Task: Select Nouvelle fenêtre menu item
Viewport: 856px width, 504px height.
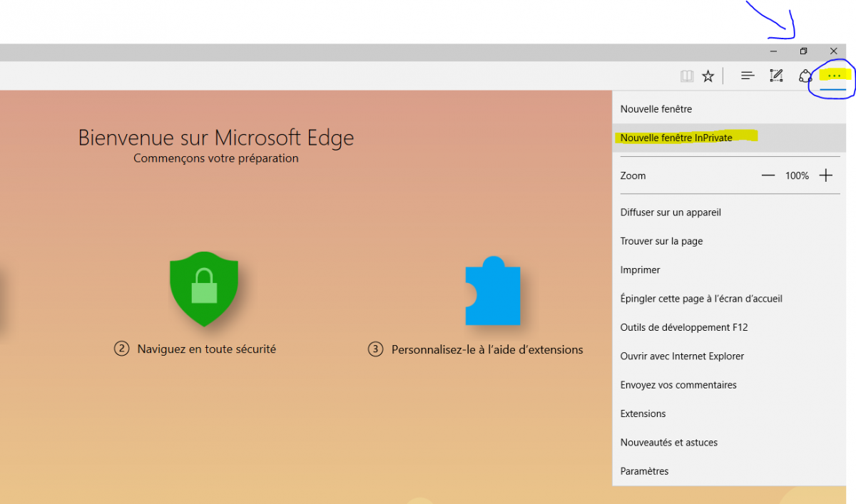Action: pos(656,109)
